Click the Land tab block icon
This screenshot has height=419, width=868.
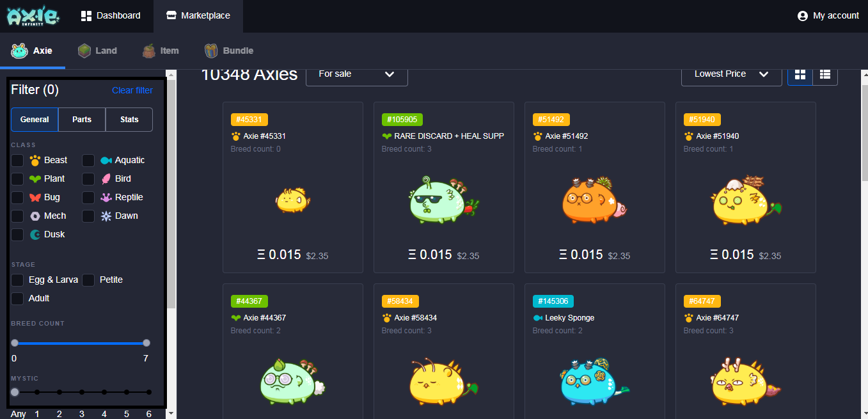pos(84,51)
